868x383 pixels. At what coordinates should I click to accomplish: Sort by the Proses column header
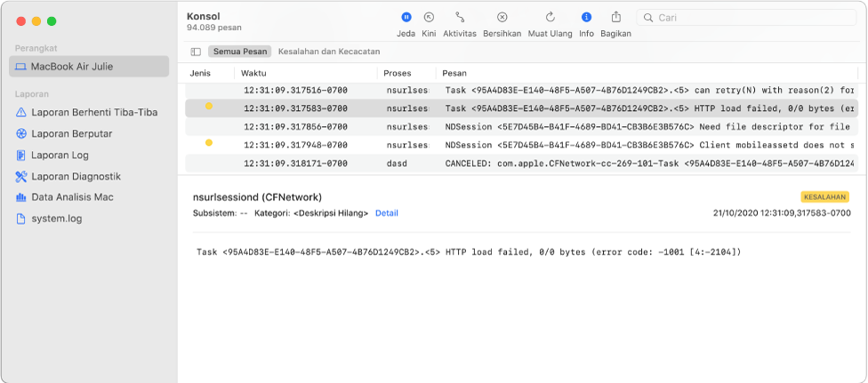(398, 73)
